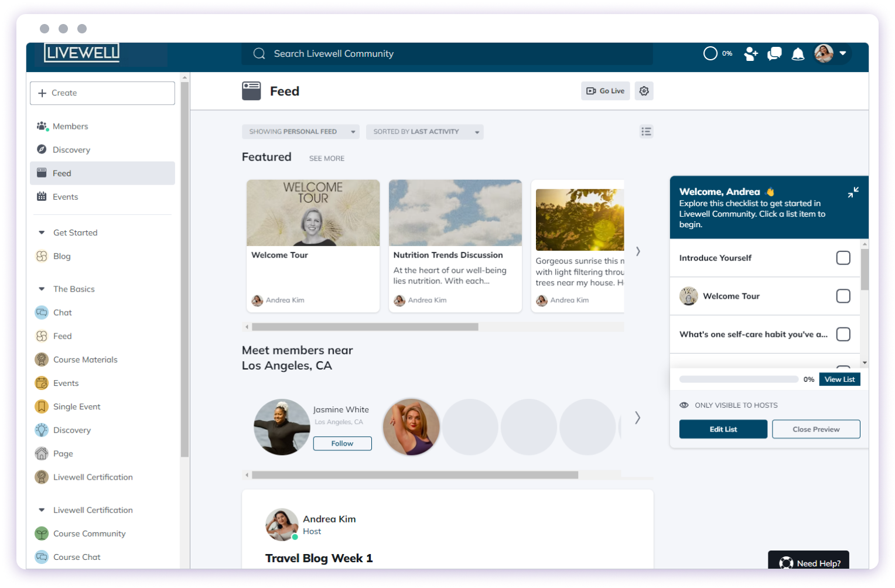This screenshot has height=588, width=895.
Task: Click the eye icon by Only Visible to Hosts
Action: (x=684, y=405)
